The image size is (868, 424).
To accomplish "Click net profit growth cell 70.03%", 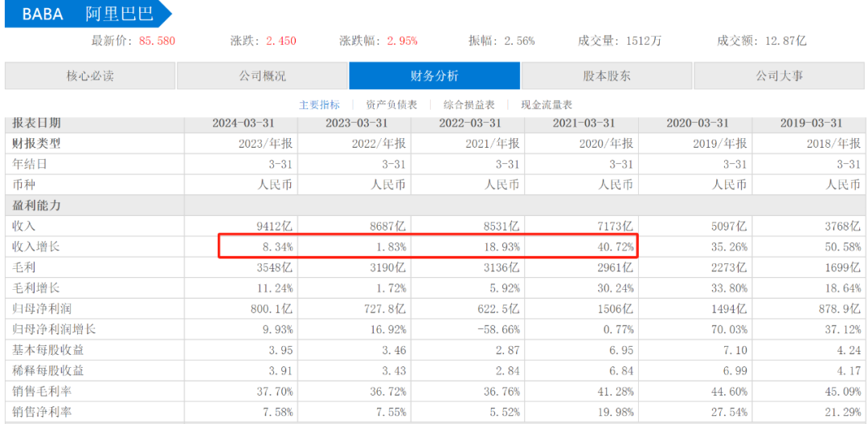I will (x=729, y=330).
